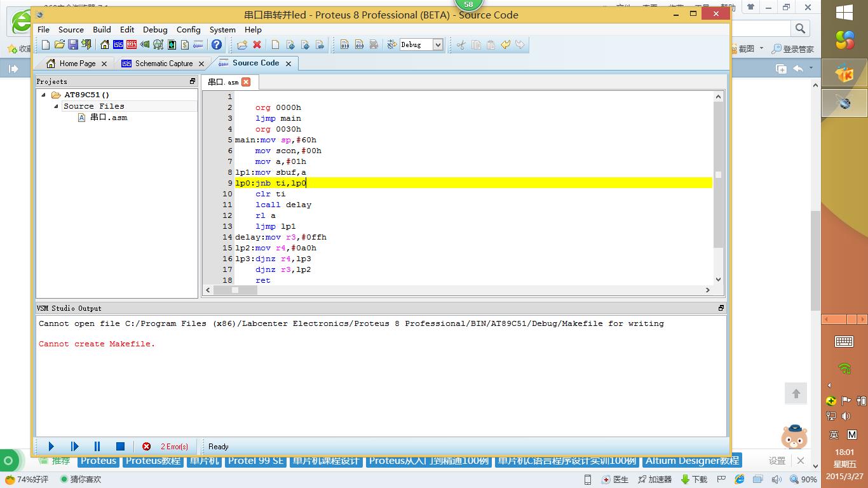Click the Bill of Materials dollar icon
This screenshot has width=868, height=488.
tap(185, 44)
